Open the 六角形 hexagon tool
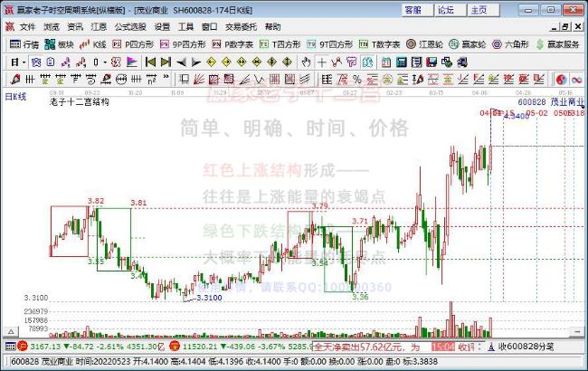The image size is (588, 371). tap(510, 44)
